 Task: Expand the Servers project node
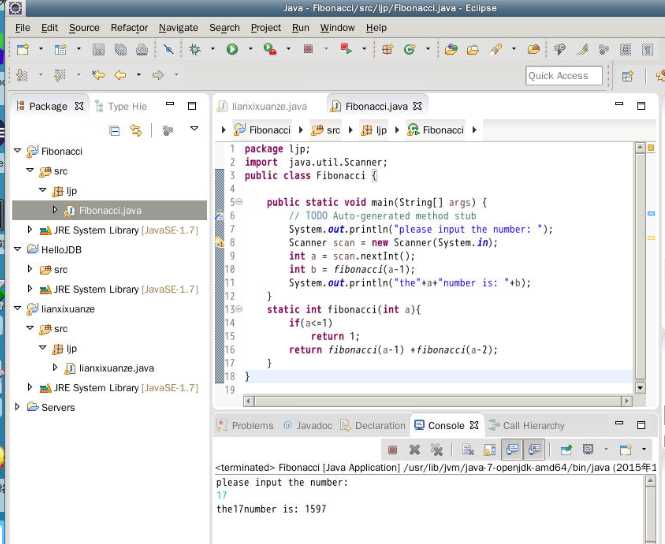(17, 407)
